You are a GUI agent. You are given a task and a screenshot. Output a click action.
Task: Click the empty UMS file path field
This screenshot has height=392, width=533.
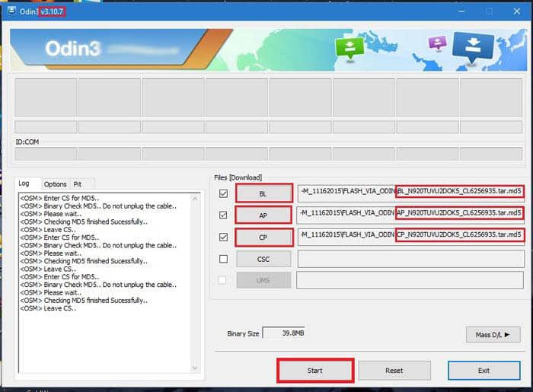(410, 280)
